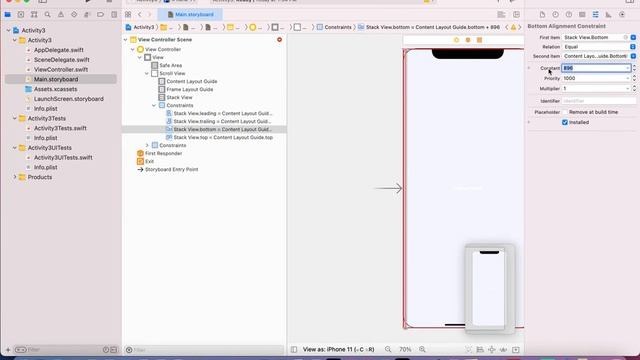Show the Quick Help inspector
Image resolution: width=640 pixels, height=360 pixels.
pyautogui.click(x=569, y=15)
